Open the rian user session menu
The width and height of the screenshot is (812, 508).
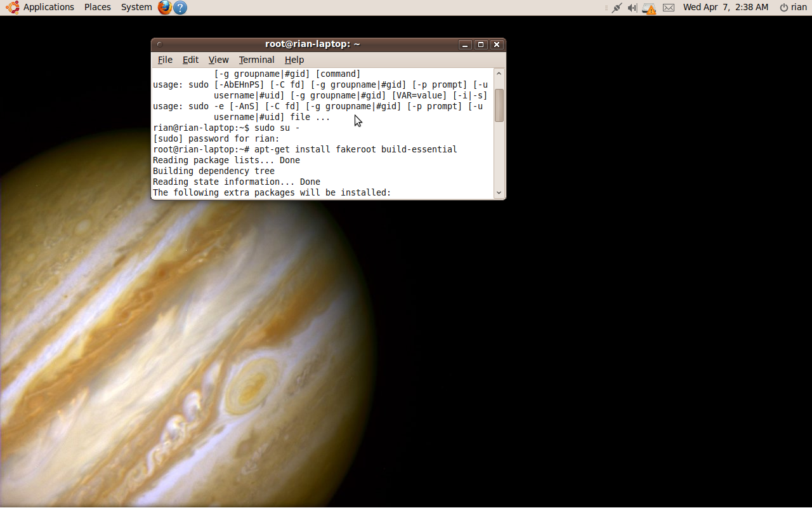pyautogui.click(x=793, y=7)
